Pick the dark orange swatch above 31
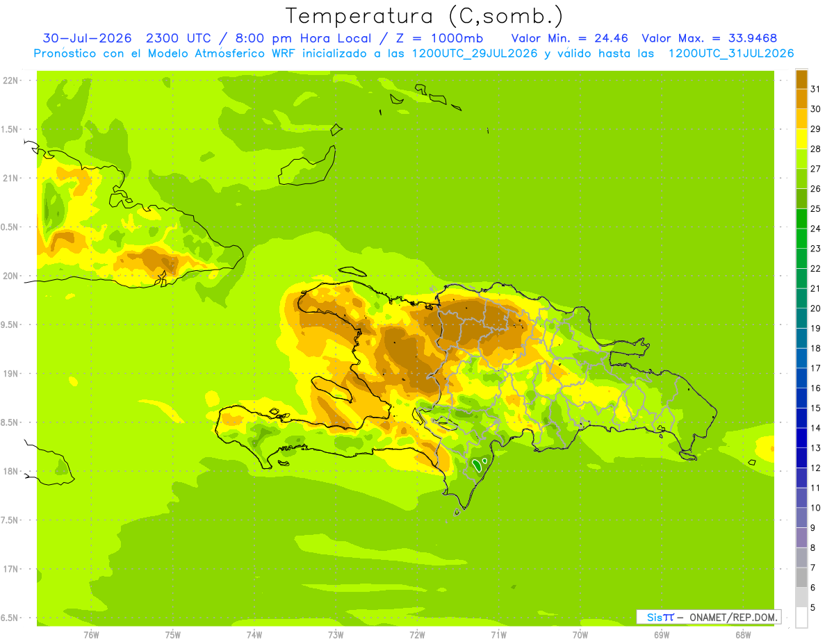834x644 pixels. click(x=801, y=79)
